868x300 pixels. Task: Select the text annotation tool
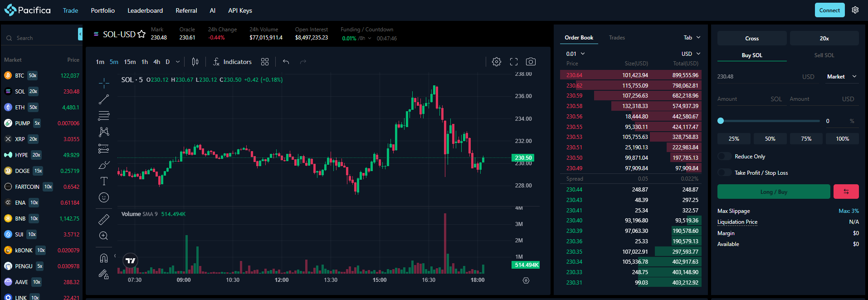(x=104, y=181)
